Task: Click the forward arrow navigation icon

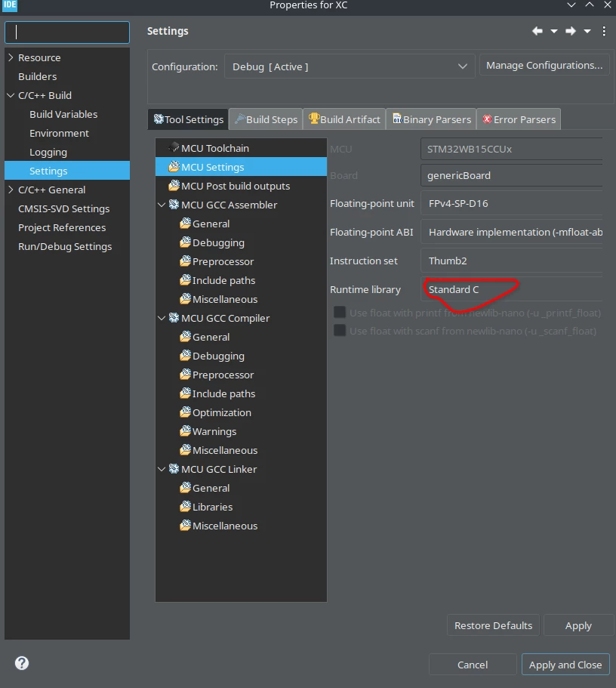Action: [571, 31]
